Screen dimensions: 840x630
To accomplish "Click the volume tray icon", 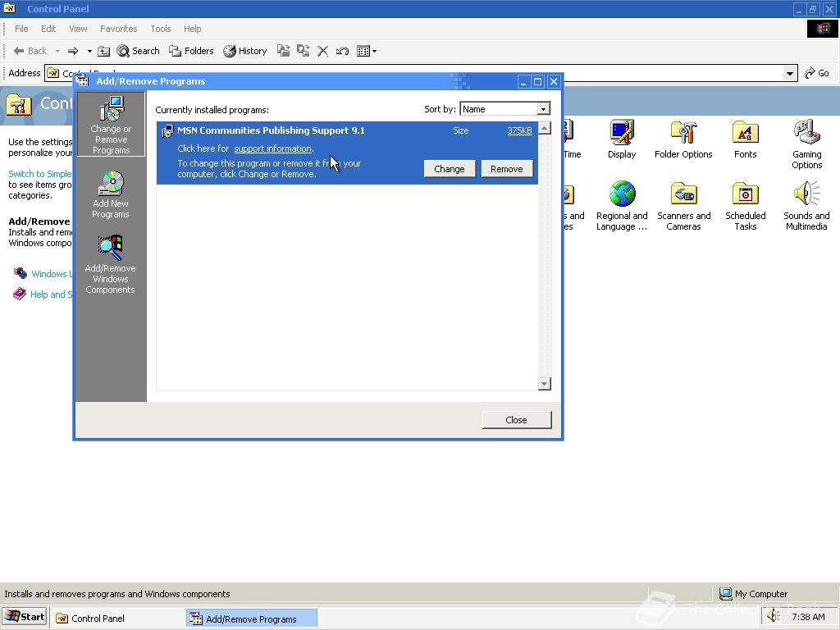I will 774,617.
